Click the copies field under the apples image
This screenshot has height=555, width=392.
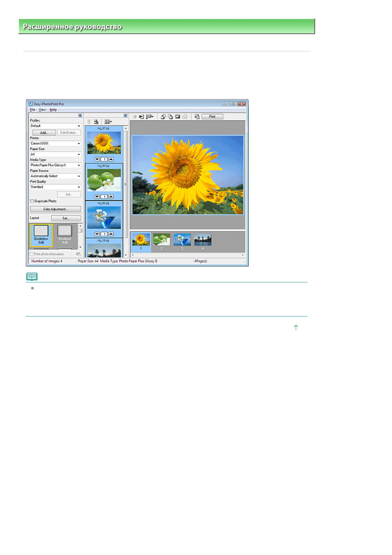[104, 197]
